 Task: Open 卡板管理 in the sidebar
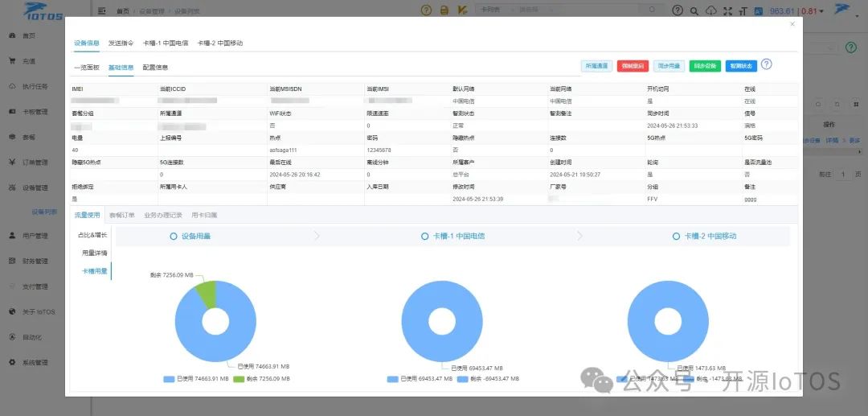[35, 112]
